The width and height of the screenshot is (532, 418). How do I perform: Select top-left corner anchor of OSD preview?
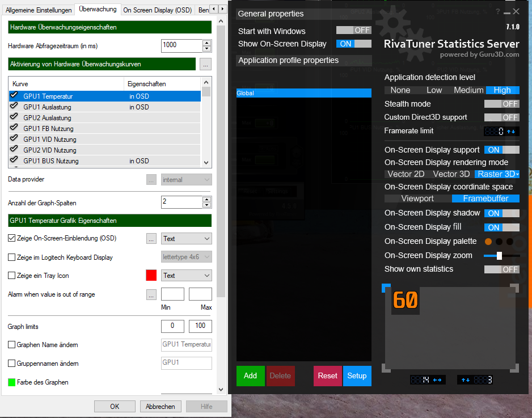pos(386,288)
